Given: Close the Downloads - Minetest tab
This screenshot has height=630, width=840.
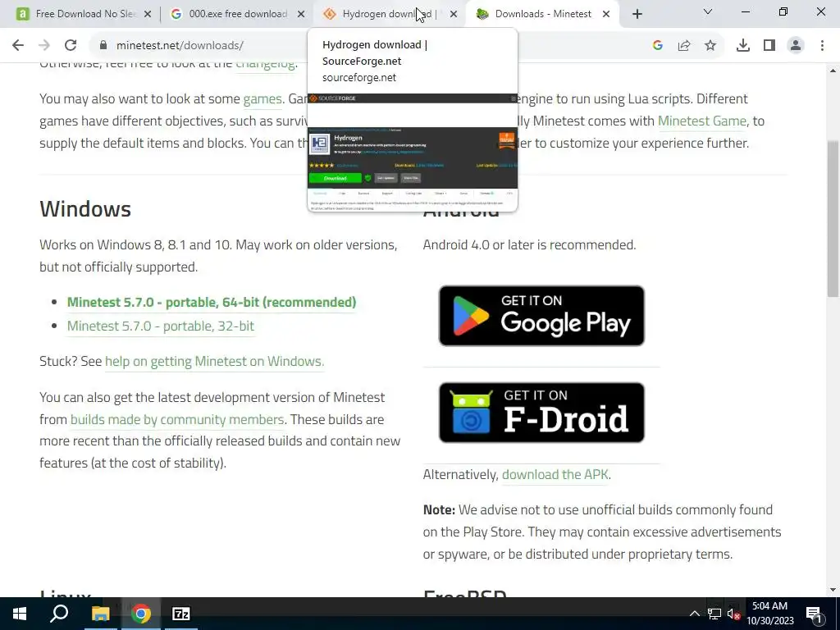Looking at the screenshot, I should coord(606,14).
